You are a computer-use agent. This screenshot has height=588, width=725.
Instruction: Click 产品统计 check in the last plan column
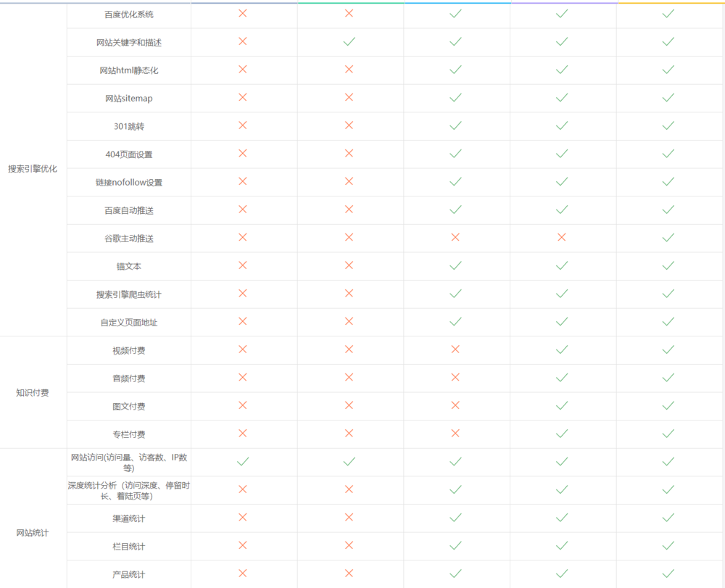click(668, 573)
